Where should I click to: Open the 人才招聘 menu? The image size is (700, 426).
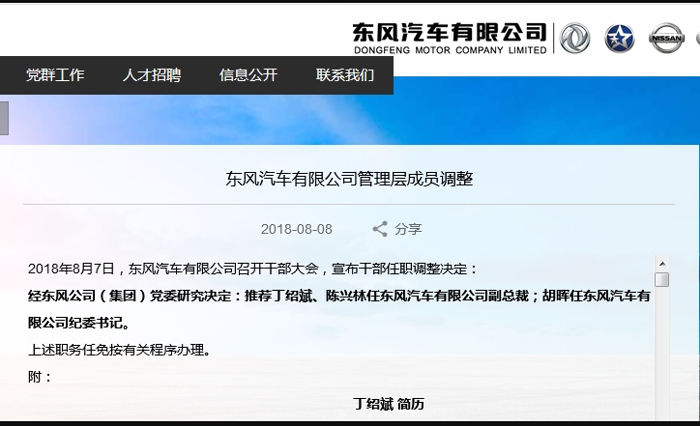pos(152,75)
